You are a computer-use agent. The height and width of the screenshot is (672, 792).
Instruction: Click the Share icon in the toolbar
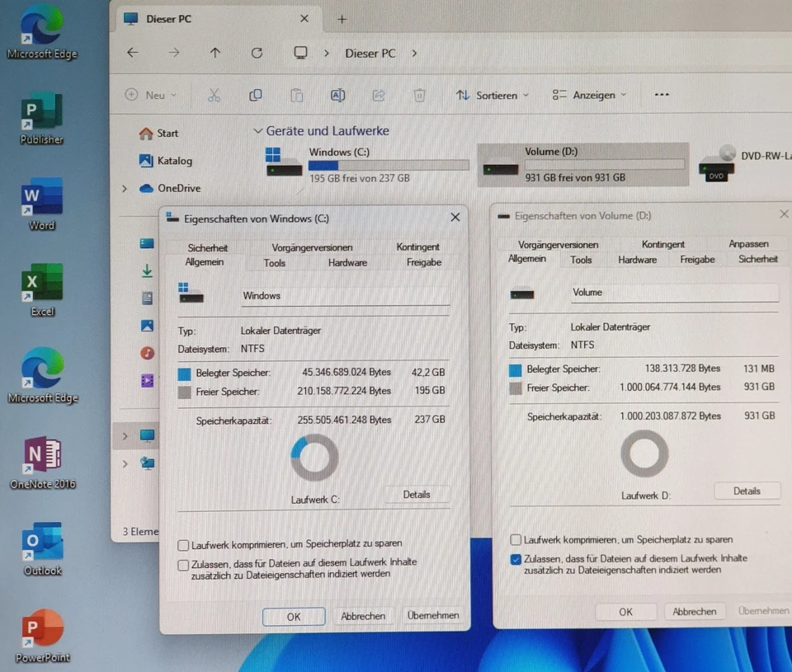pos(378,95)
